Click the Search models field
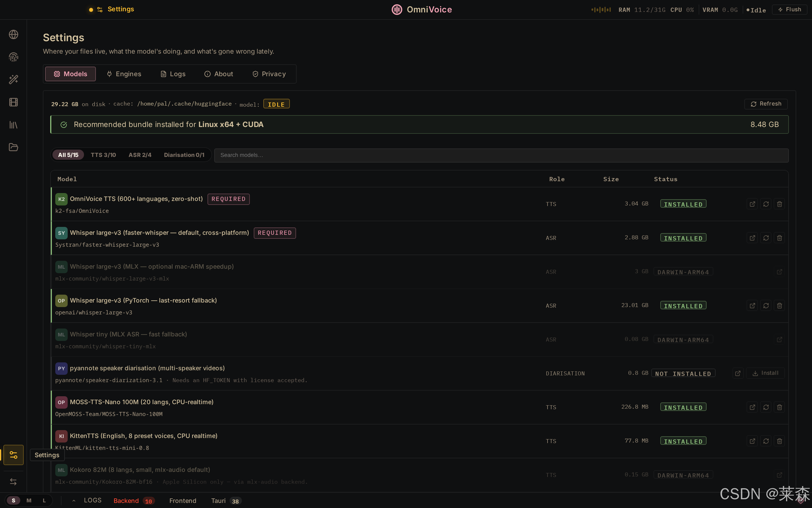 pyautogui.click(x=501, y=155)
